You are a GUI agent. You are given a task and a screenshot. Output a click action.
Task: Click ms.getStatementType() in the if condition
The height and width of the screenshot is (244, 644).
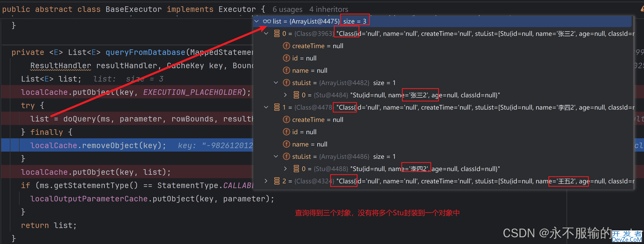tap(89, 185)
